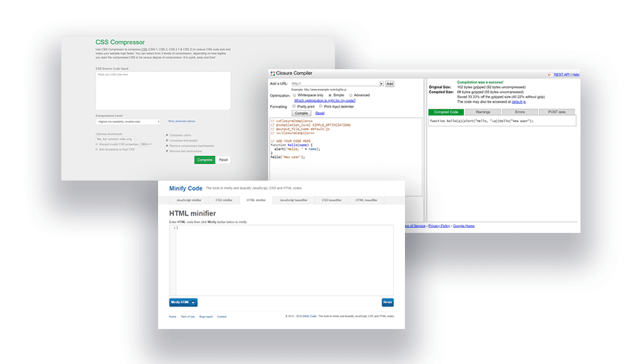Click the Add URL button

[390, 84]
